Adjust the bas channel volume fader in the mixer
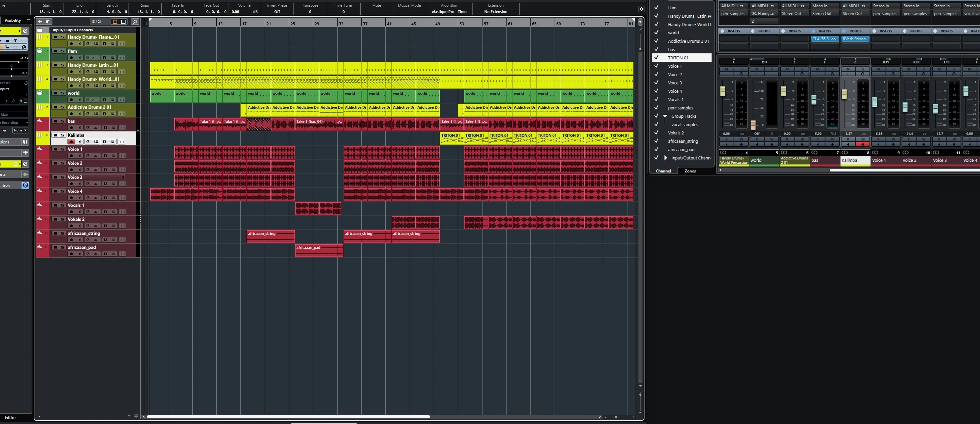The image size is (980, 424). point(814,99)
